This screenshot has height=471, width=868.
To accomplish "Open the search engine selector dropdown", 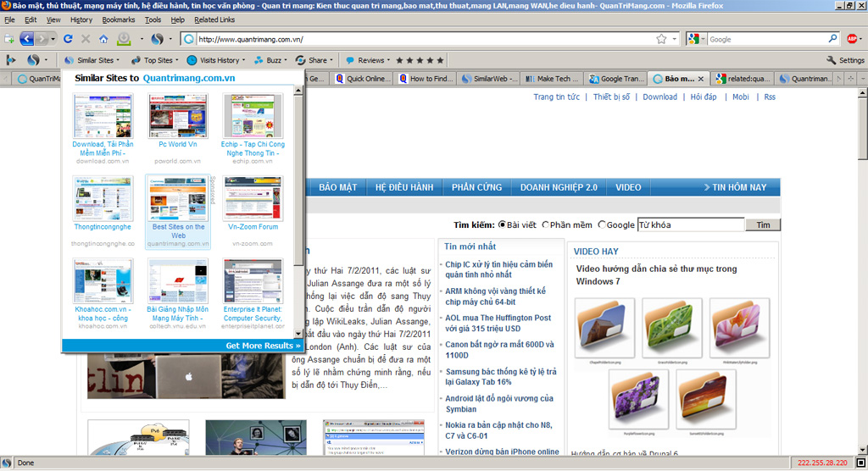I will (703, 39).
